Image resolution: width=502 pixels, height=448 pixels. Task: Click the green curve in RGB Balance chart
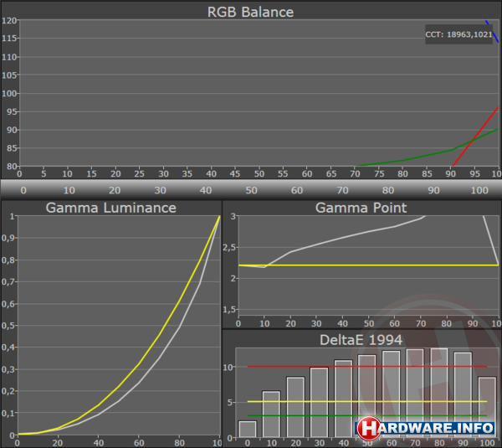[x=427, y=156]
